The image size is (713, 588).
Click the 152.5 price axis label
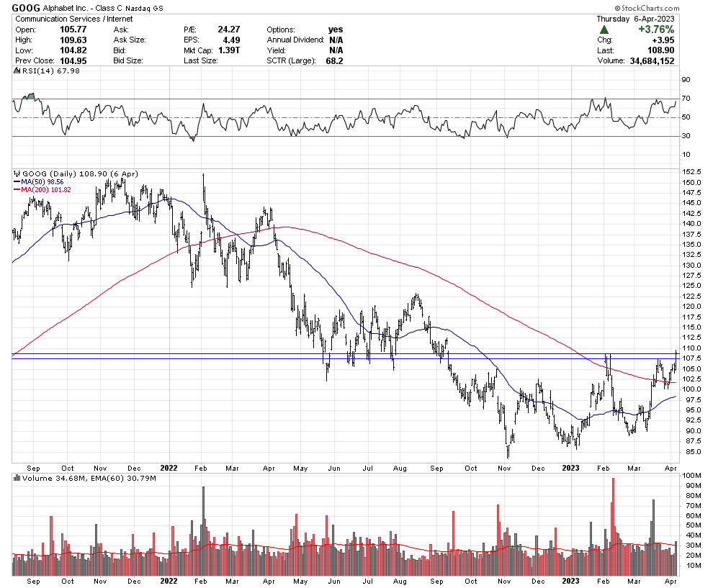[691, 172]
